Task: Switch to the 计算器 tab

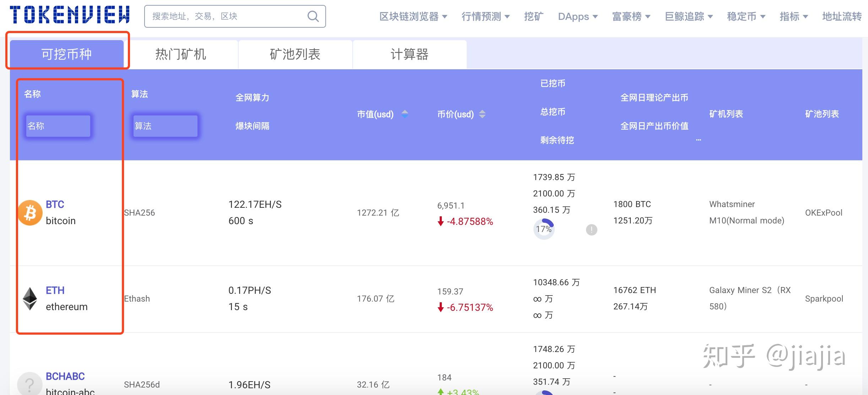Action: coord(409,54)
